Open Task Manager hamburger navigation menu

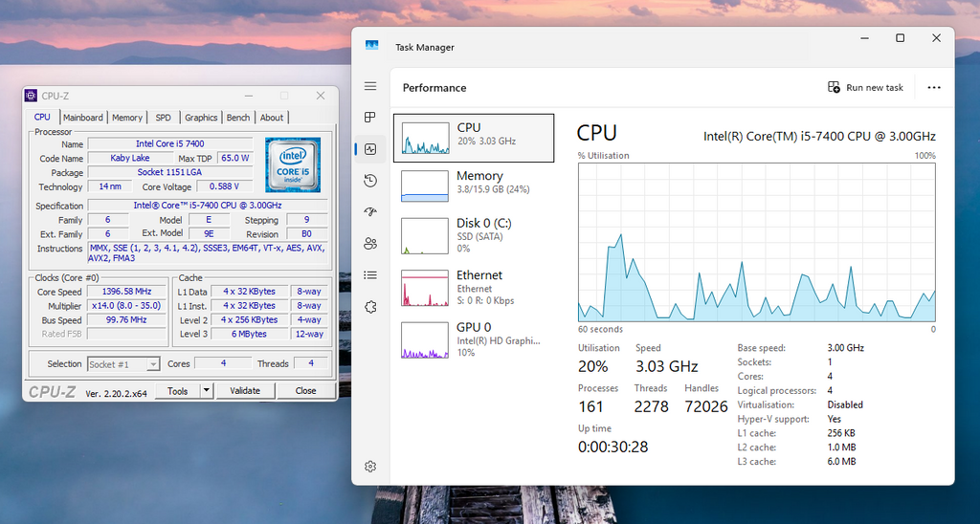click(370, 86)
